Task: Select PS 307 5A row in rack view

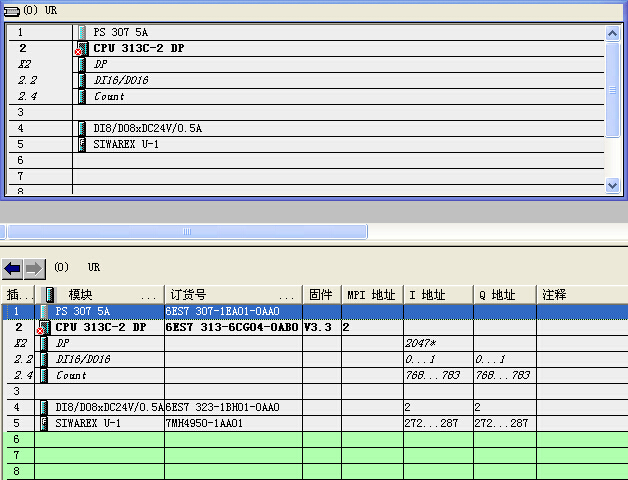Action: (x=306, y=32)
